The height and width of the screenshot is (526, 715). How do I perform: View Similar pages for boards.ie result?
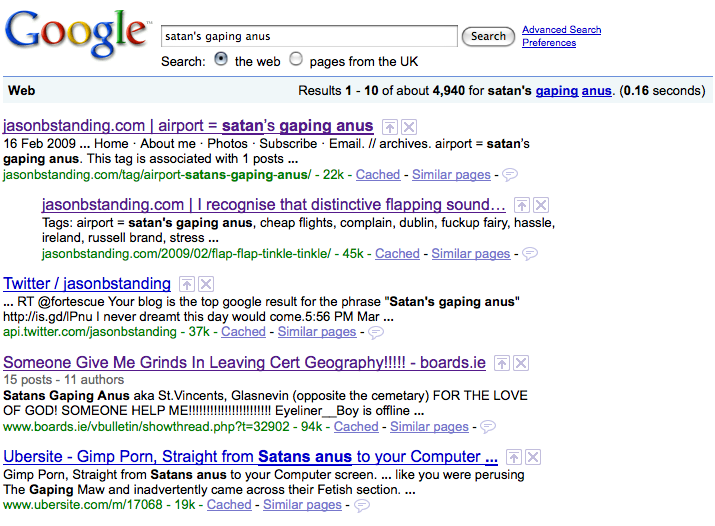click(430, 427)
